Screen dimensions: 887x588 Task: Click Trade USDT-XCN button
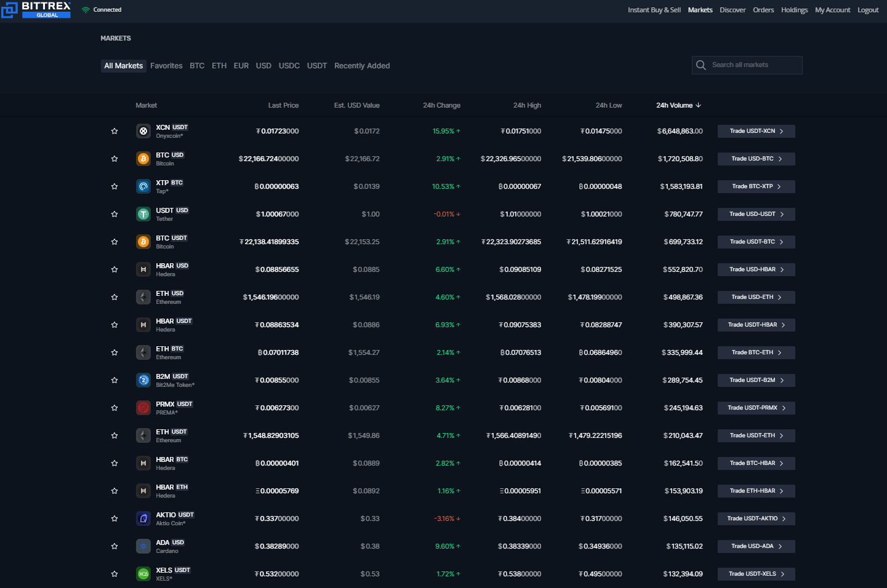757,131
